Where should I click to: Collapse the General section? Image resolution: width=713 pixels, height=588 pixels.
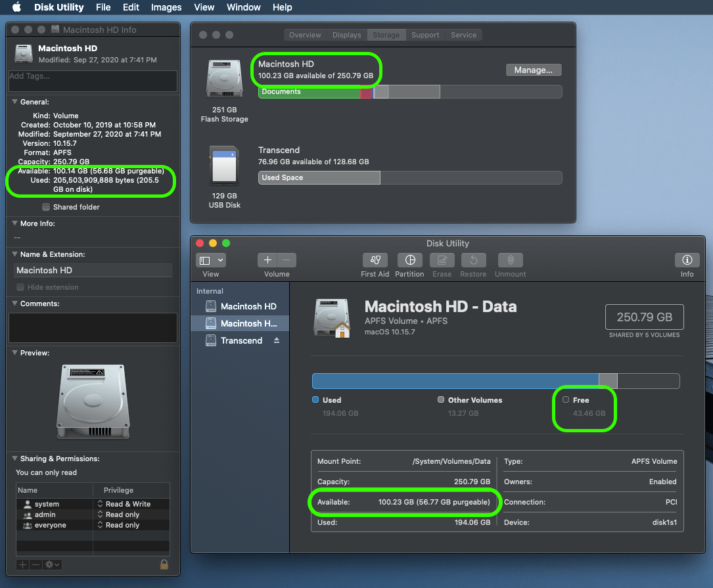pos(15,102)
